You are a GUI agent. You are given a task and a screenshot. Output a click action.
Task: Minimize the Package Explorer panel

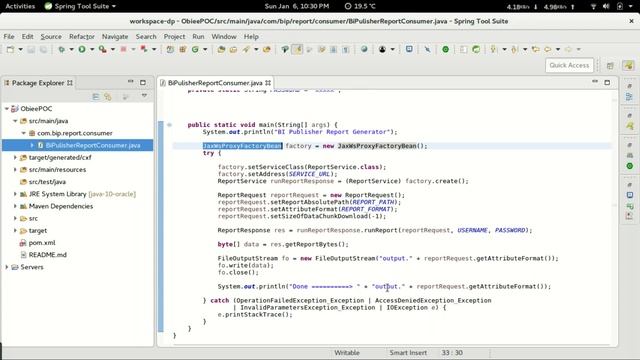[131, 82]
